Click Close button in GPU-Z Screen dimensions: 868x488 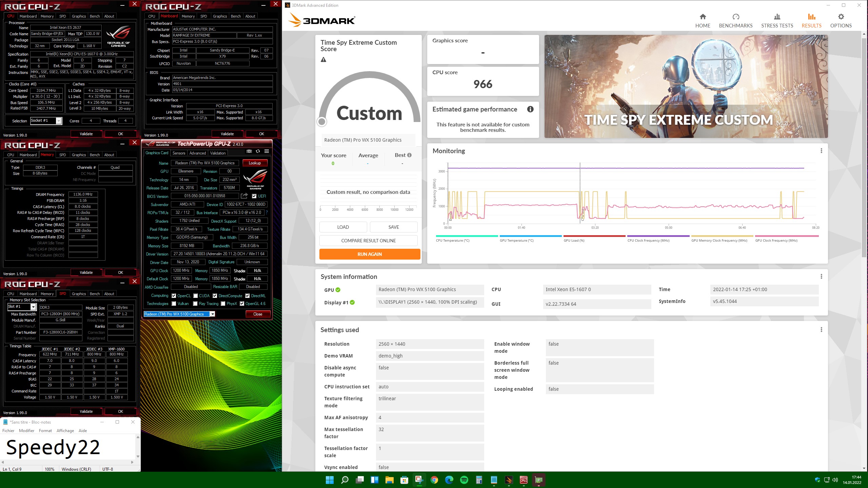click(258, 314)
